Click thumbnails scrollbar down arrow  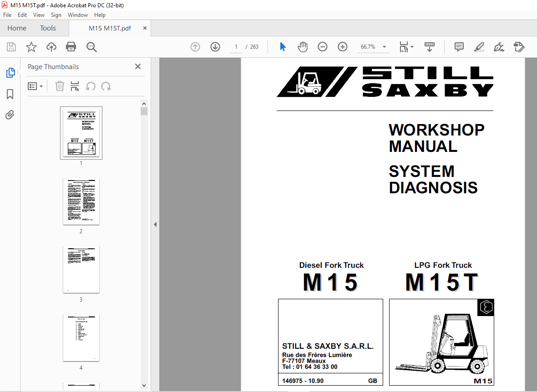144,386
